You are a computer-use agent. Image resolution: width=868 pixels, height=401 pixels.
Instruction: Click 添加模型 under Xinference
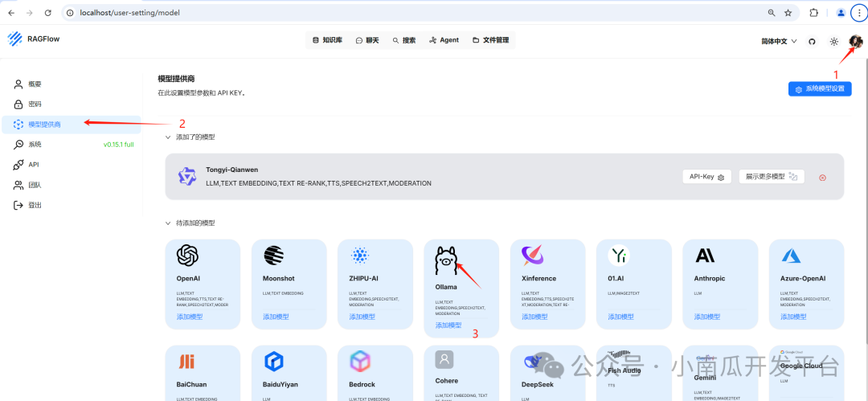(534, 317)
